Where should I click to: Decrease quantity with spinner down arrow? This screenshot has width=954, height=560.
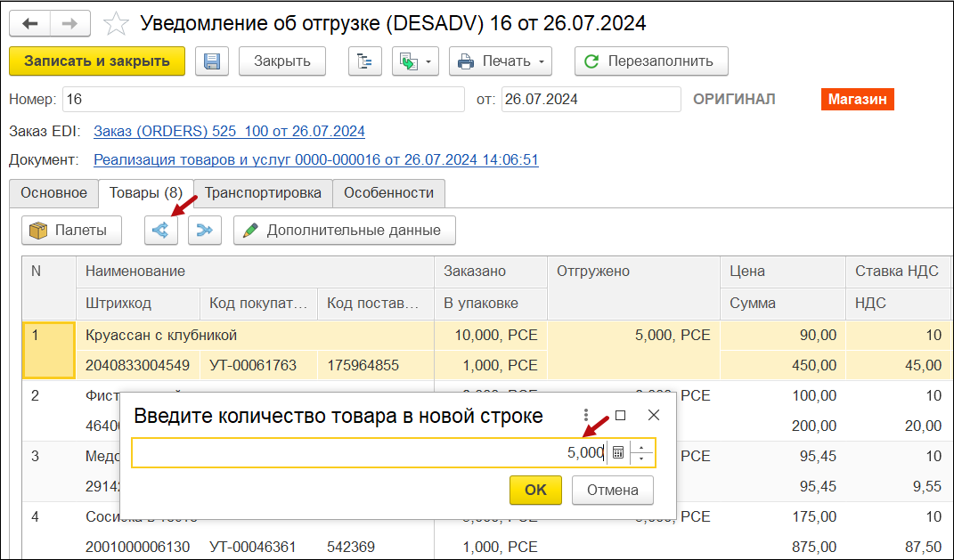[x=641, y=459]
